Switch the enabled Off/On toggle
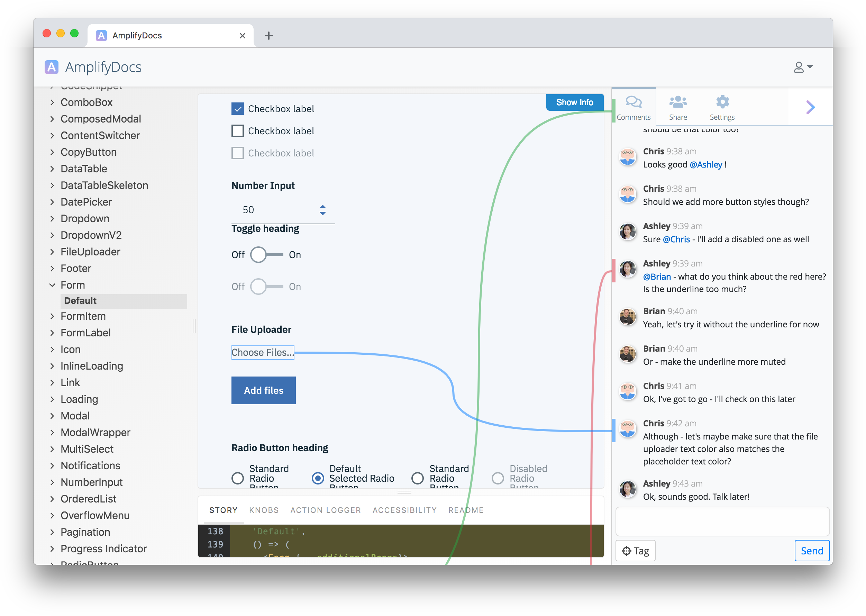 pos(266,254)
